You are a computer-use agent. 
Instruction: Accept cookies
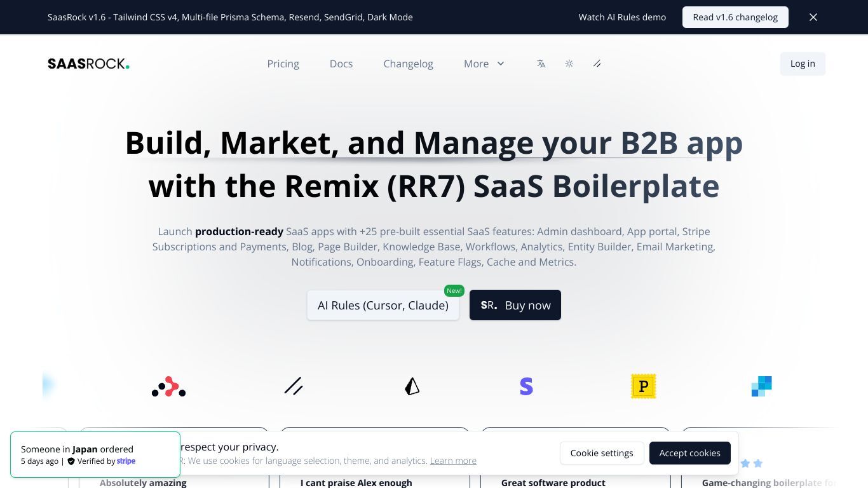[690, 453]
